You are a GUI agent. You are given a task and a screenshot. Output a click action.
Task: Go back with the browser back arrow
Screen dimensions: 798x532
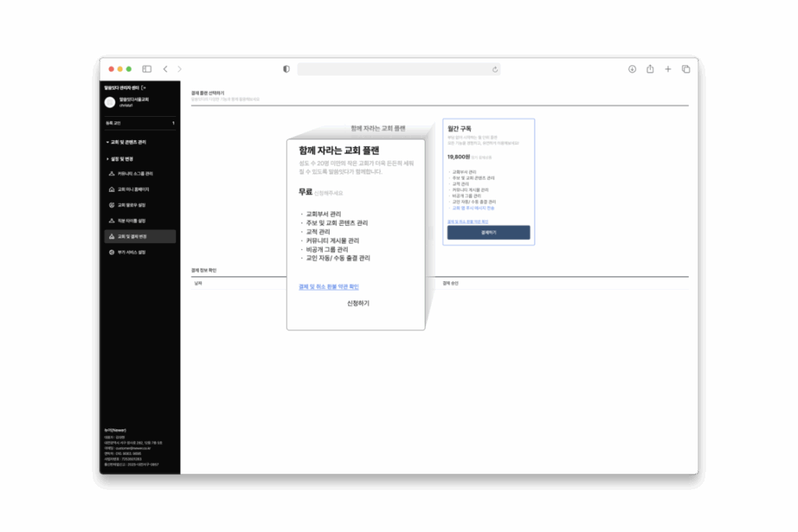pyautogui.click(x=165, y=69)
